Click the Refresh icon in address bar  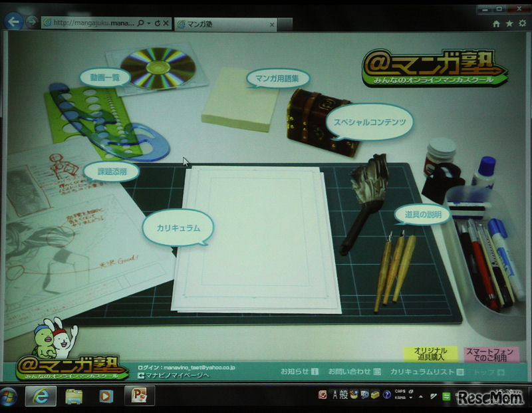coord(157,23)
